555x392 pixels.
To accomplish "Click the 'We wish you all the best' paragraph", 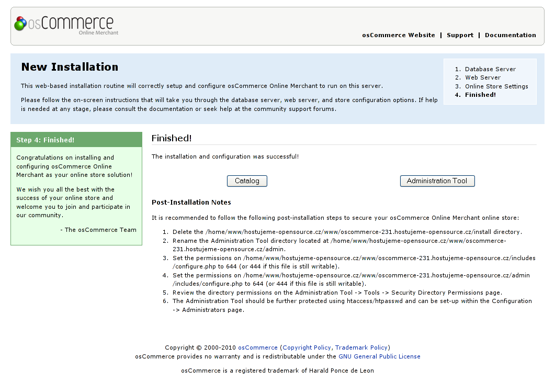I will click(73, 202).
